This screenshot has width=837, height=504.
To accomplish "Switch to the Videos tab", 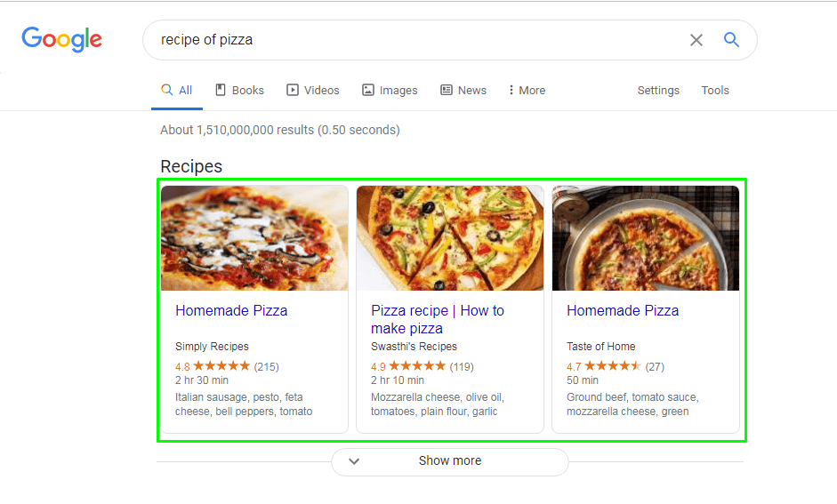I will coord(312,90).
